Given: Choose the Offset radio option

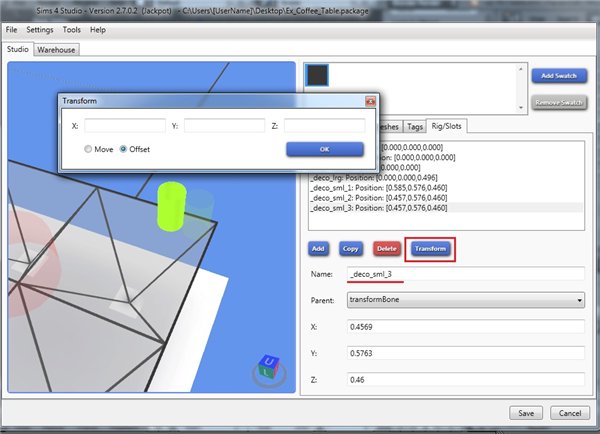Looking at the screenshot, I should 124,149.
